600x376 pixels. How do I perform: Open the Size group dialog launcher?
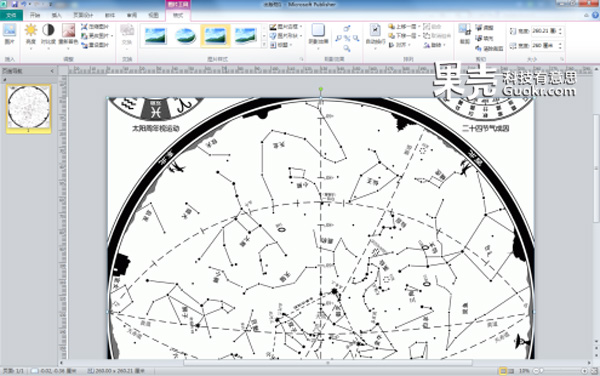tap(562, 59)
